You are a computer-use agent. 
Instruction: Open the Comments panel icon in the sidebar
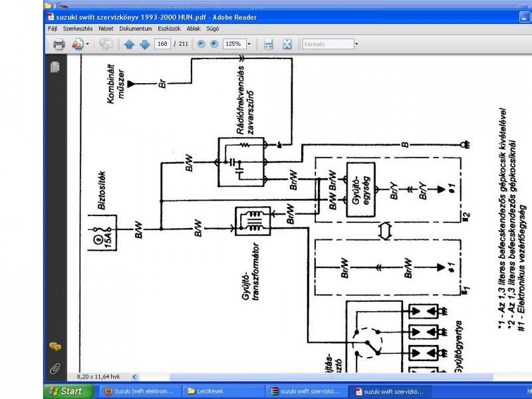click(x=55, y=346)
